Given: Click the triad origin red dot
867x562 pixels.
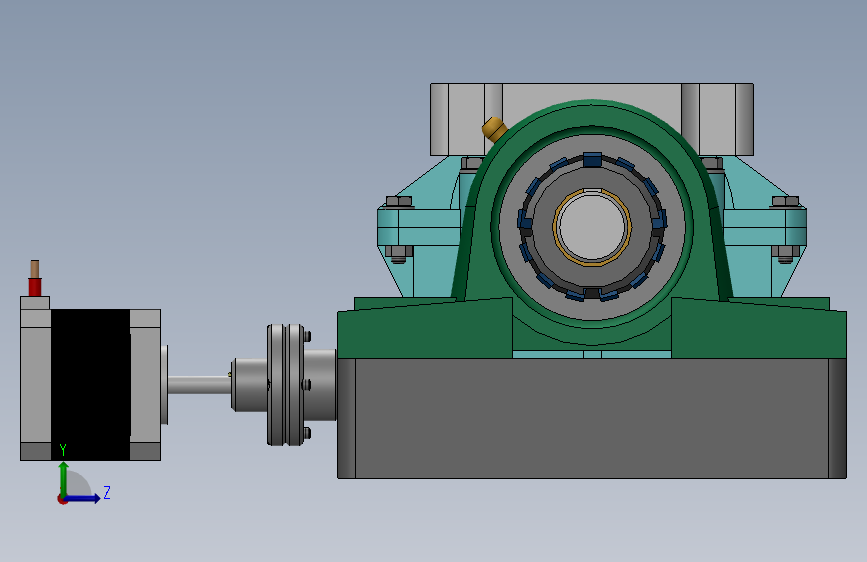Looking at the screenshot, I should [62, 499].
